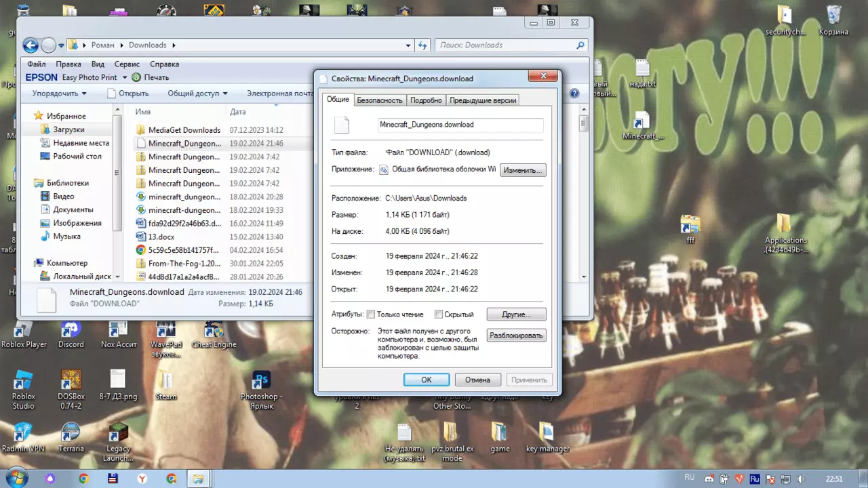Expand the Упорядочить dropdown menu

pyautogui.click(x=60, y=94)
